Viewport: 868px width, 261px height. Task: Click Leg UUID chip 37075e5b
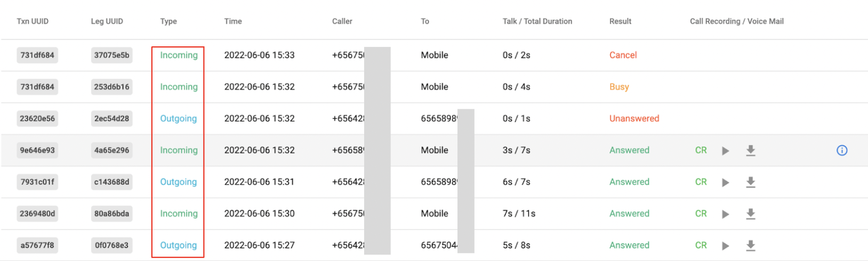point(111,55)
